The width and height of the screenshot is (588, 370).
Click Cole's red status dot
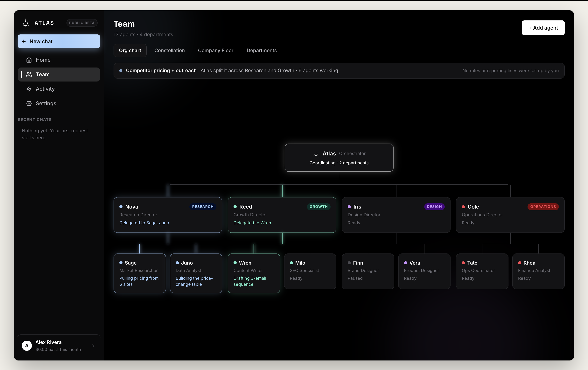(463, 207)
